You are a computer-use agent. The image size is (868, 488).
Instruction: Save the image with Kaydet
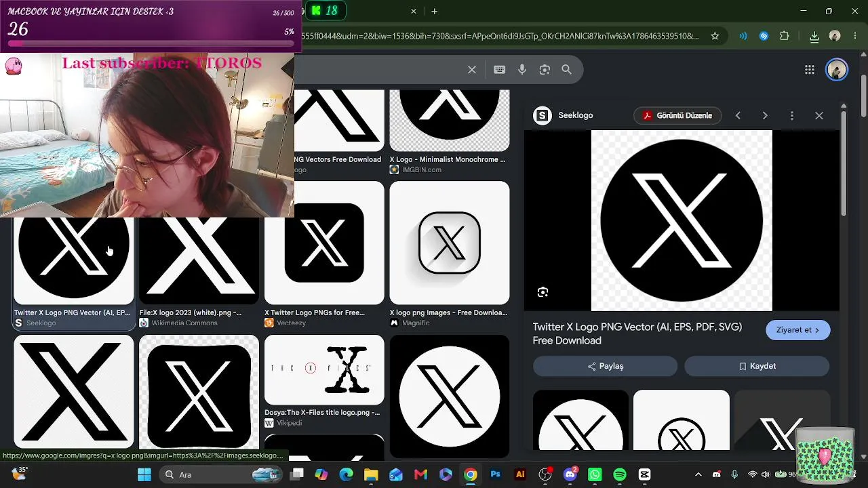pos(757,366)
